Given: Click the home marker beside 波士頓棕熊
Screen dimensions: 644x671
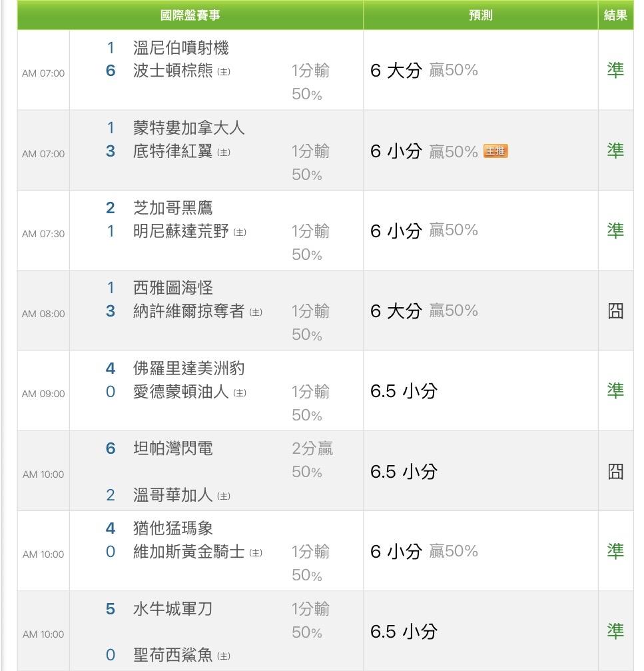Looking at the screenshot, I should tap(224, 72).
